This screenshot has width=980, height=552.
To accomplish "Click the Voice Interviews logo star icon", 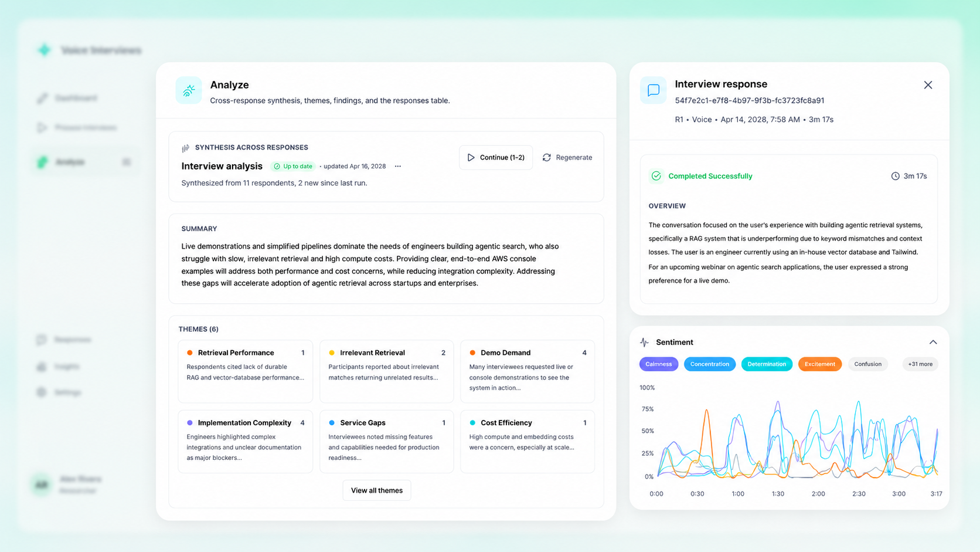I will point(45,50).
